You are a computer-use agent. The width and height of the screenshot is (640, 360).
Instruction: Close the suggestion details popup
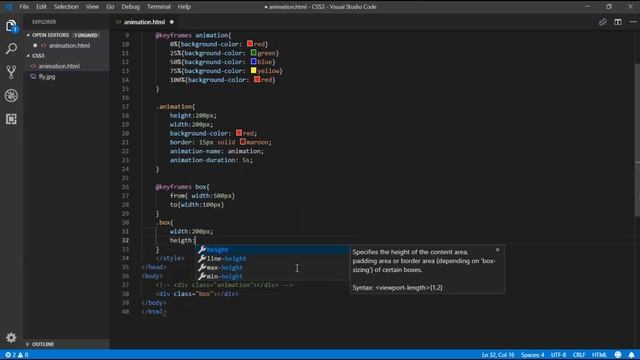(498, 250)
